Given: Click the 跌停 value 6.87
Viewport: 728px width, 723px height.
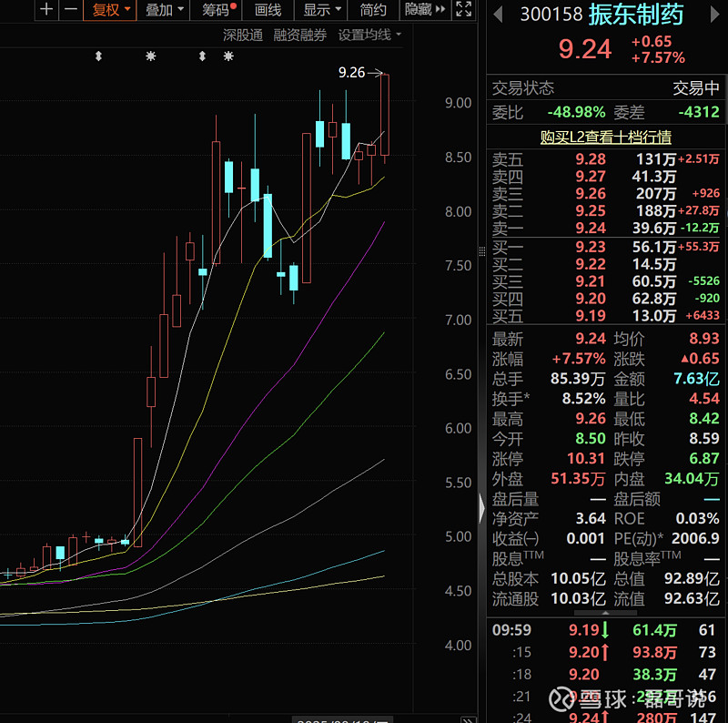Looking at the screenshot, I should tap(703, 459).
